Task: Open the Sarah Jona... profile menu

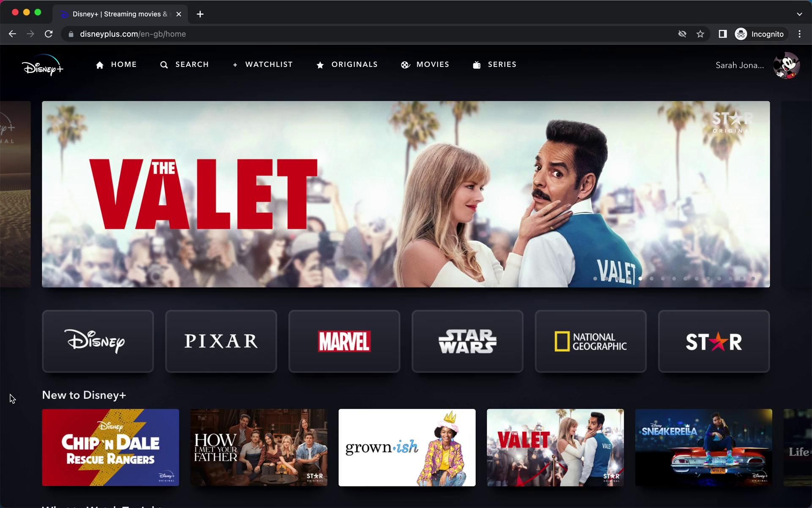Action: point(739,65)
